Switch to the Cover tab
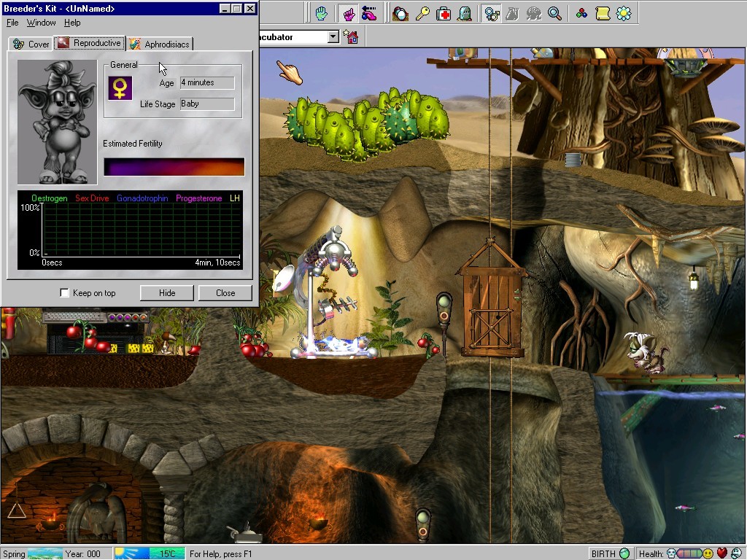The width and height of the screenshot is (747, 560). tap(31, 44)
